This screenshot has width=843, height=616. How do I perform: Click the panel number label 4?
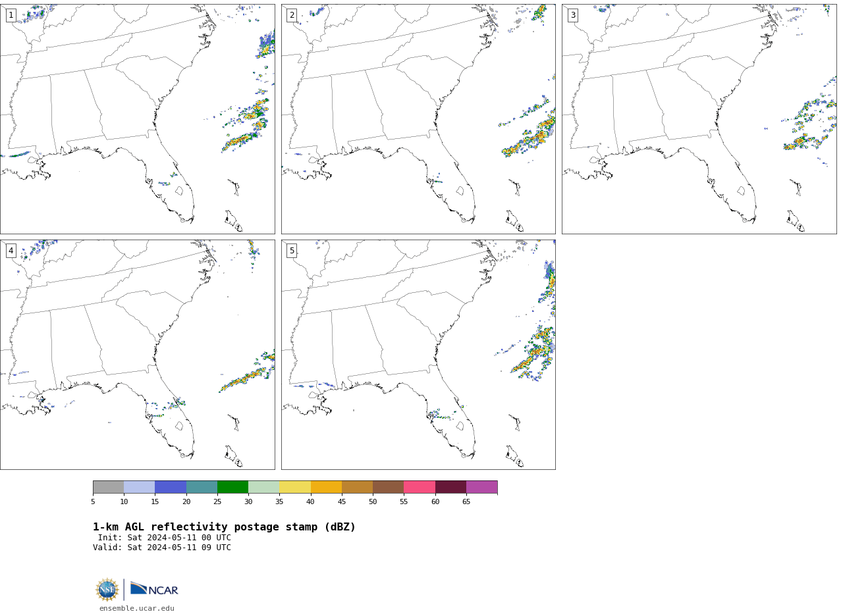pos(11,251)
